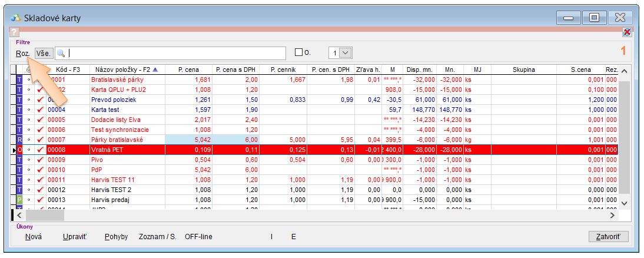This screenshot has height=258, width=644.
Task: Click the Upraviť action button
Action: click(75, 237)
